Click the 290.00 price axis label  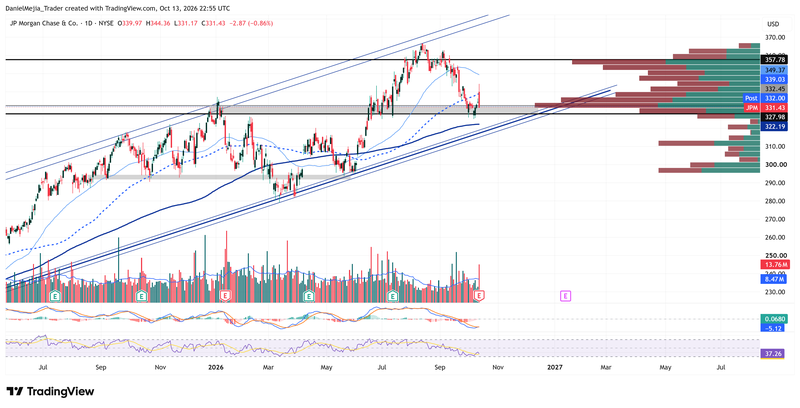pos(774,183)
